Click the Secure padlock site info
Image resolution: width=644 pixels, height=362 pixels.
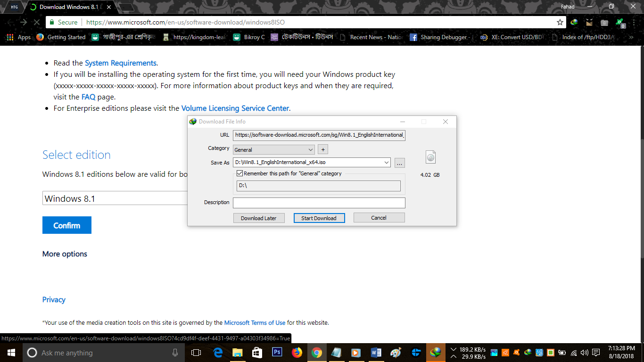click(63, 22)
